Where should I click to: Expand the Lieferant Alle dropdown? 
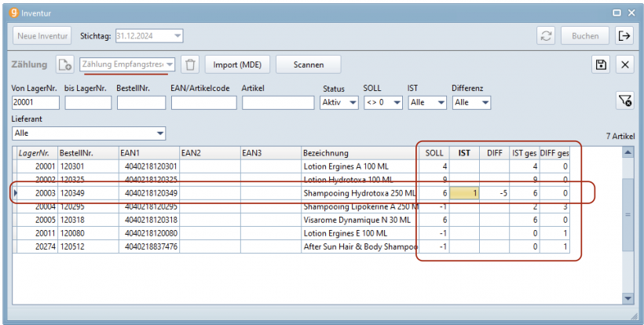point(160,133)
